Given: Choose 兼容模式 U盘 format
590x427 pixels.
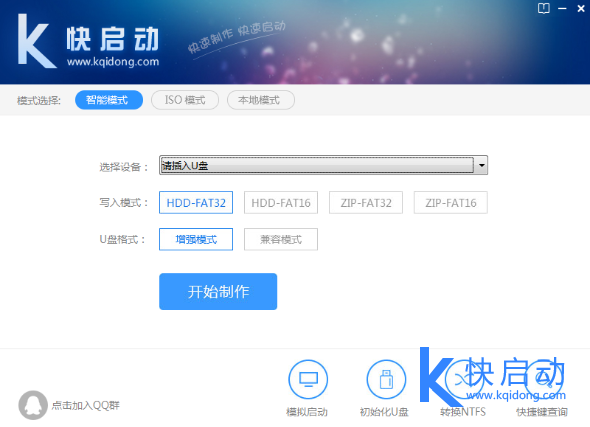Looking at the screenshot, I should (281, 239).
